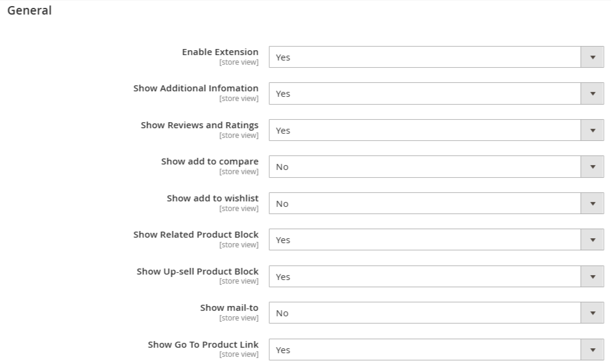Viewport: 611px width, 364px height.
Task: Click the Show Related Product Block field
Action: tap(436, 240)
